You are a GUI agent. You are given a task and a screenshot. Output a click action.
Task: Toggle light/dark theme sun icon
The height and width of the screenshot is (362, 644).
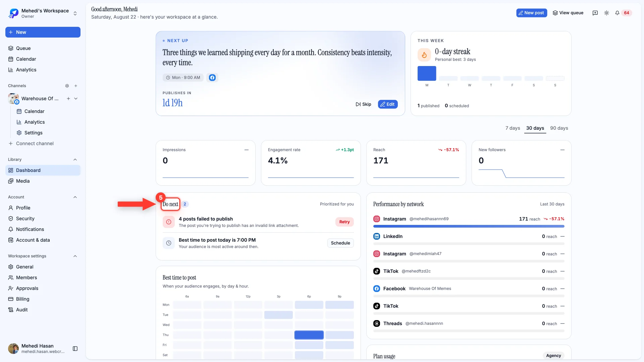pyautogui.click(x=606, y=13)
